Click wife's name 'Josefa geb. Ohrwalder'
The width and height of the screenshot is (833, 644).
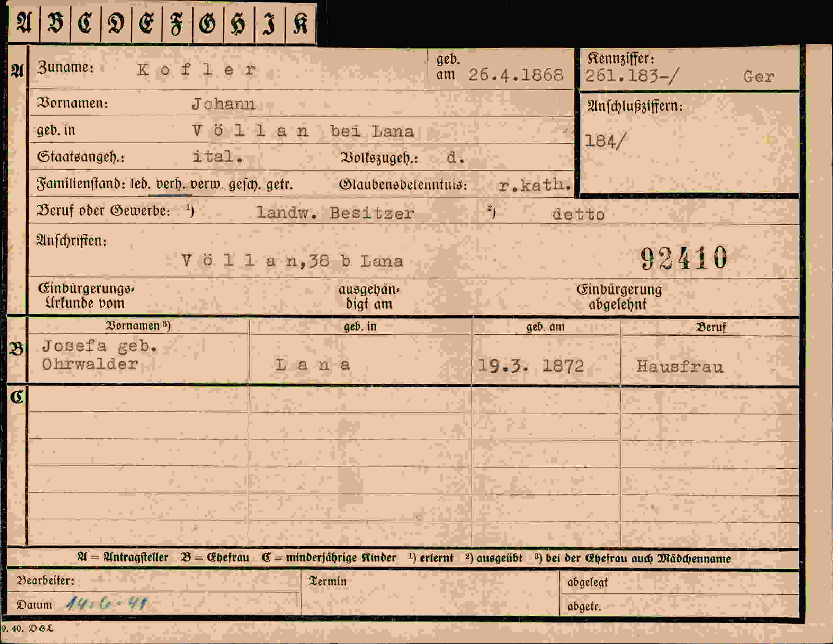tap(99, 355)
